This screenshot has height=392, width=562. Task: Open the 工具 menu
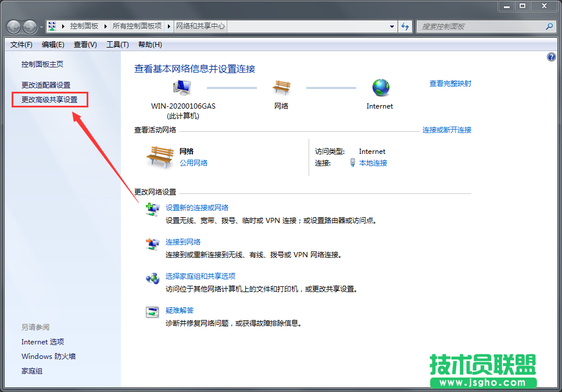coord(117,44)
